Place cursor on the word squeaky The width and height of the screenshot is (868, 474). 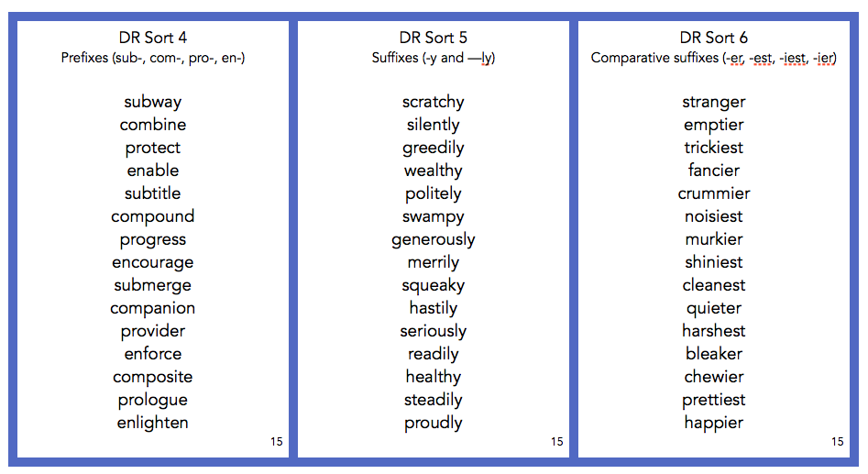[x=434, y=285]
